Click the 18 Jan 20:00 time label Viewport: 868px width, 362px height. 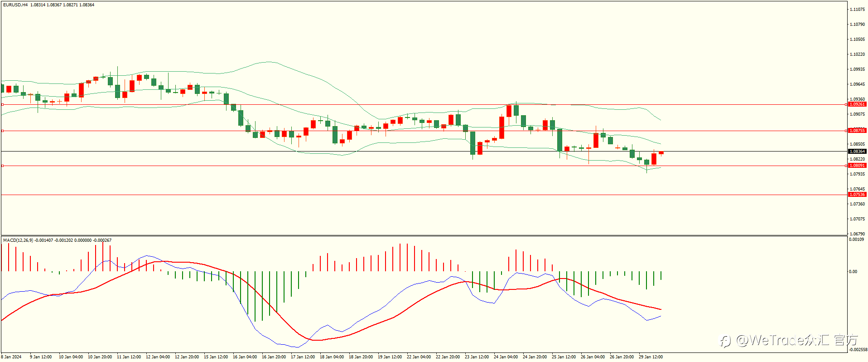361,357
